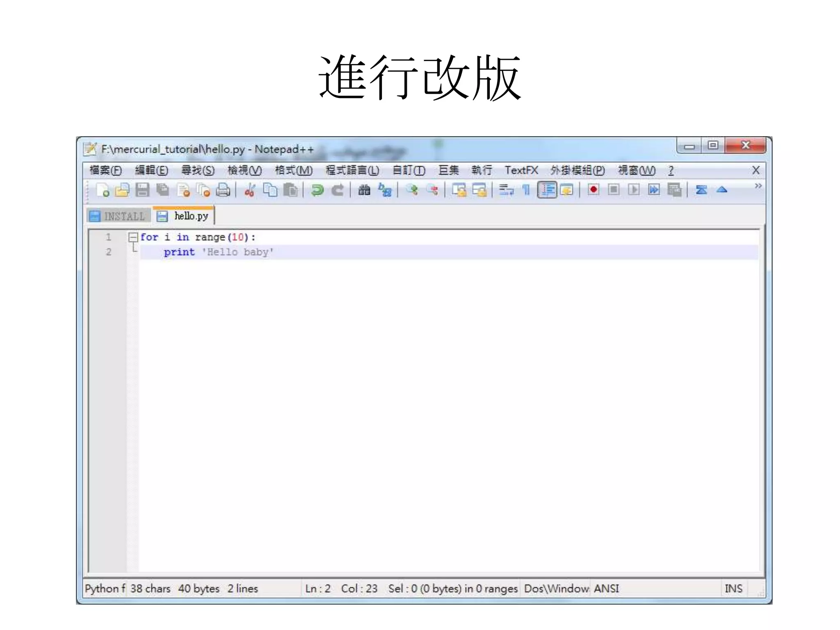Viewport: 840px width, 630px height.
Task: Click the Close file toolbar icon
Action: tap(183, 190)
